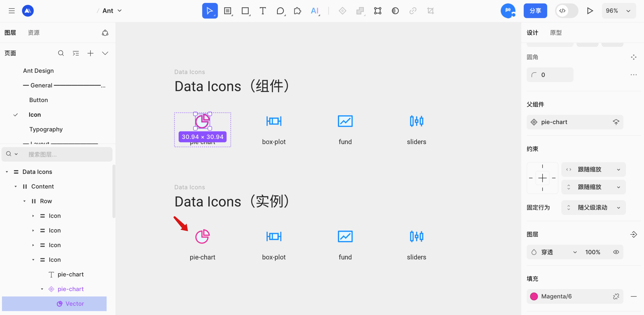Click the independent corners icon
644x315 pixels.
pyautogui.click(x=633, y=57)
